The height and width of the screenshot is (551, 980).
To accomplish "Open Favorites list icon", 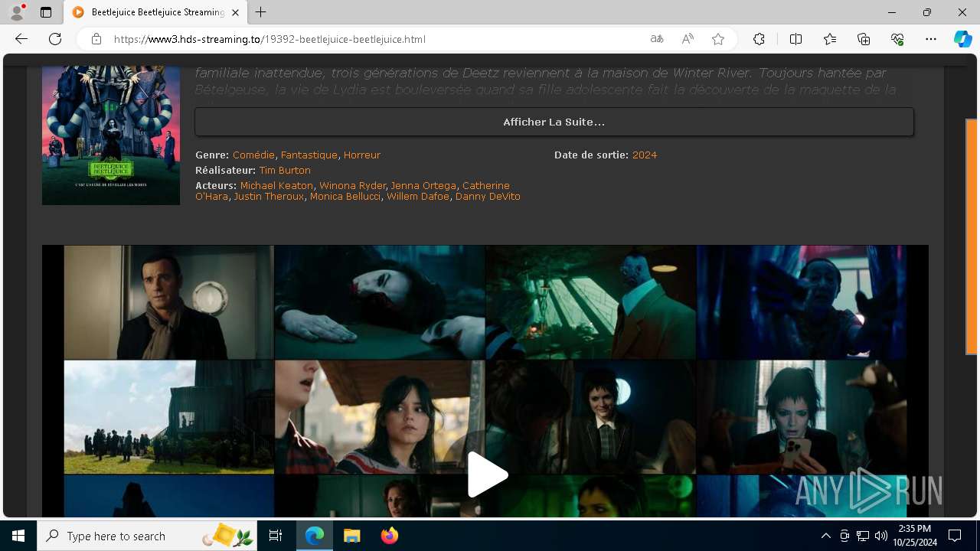I will coord(830,39).
